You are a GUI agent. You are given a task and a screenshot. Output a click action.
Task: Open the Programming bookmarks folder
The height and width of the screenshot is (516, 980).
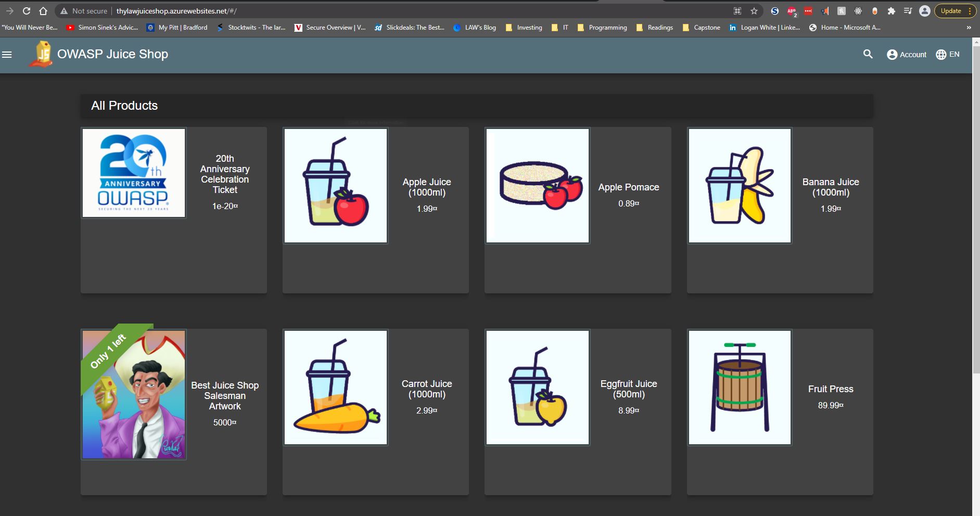[602, 28]
